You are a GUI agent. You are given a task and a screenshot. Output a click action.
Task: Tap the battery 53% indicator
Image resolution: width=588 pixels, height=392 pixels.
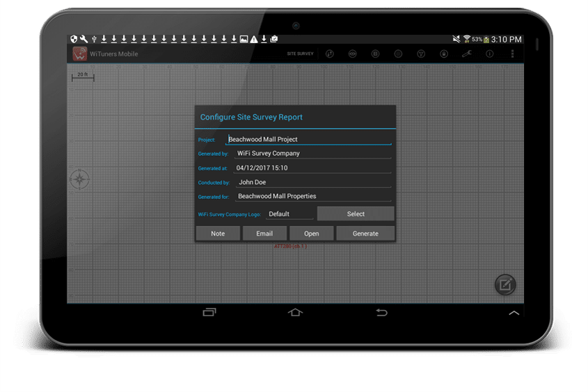(481, 40)
